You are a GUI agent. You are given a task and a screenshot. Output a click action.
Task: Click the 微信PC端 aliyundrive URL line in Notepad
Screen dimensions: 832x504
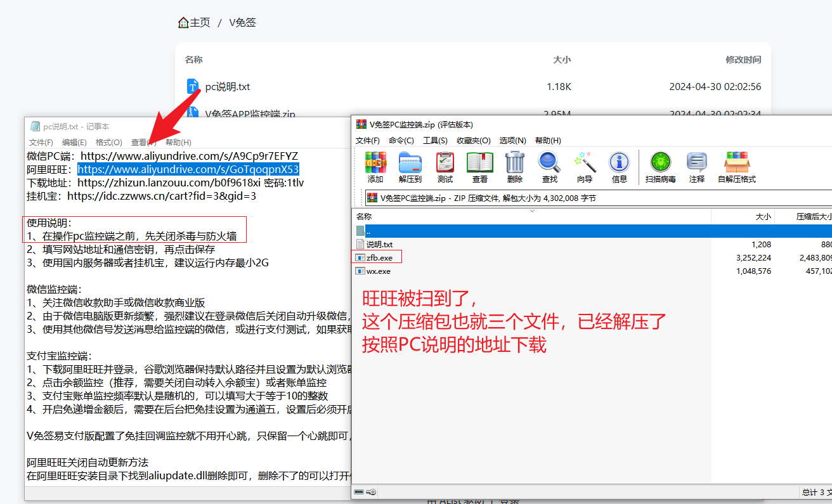tap(162, 156)
